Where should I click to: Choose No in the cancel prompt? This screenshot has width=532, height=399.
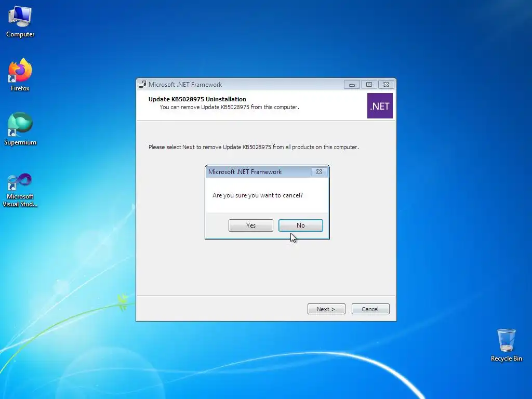pos(301,225)
